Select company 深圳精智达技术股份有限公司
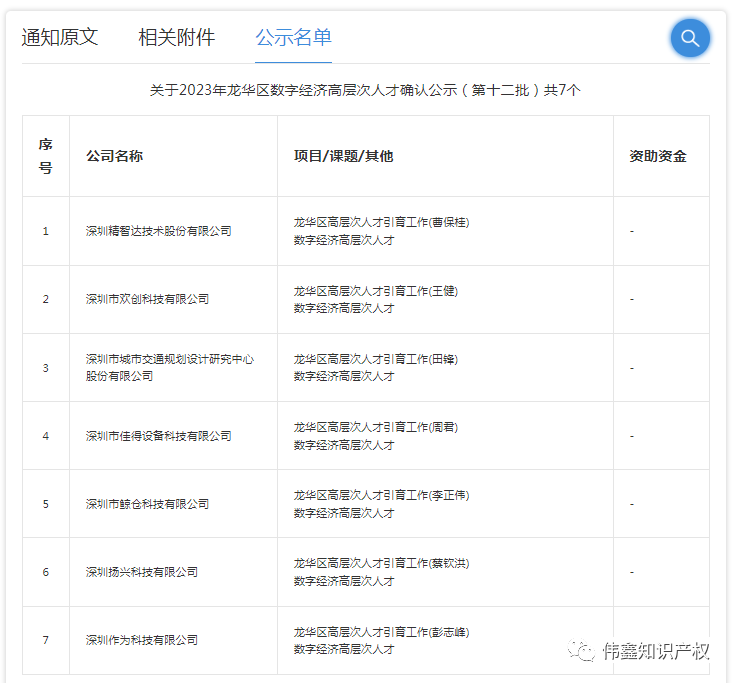Screen dimensions: 733x683 pyautogui.click(x=158, y=231)
